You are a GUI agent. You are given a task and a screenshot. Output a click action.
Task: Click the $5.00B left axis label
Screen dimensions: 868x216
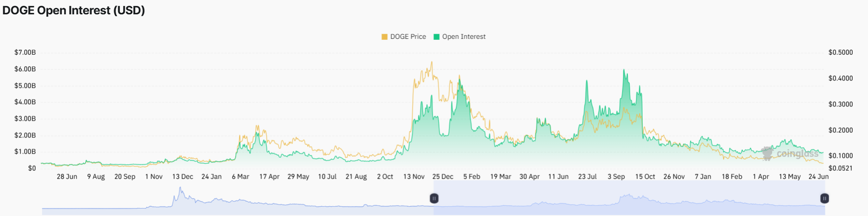(25, 86)
